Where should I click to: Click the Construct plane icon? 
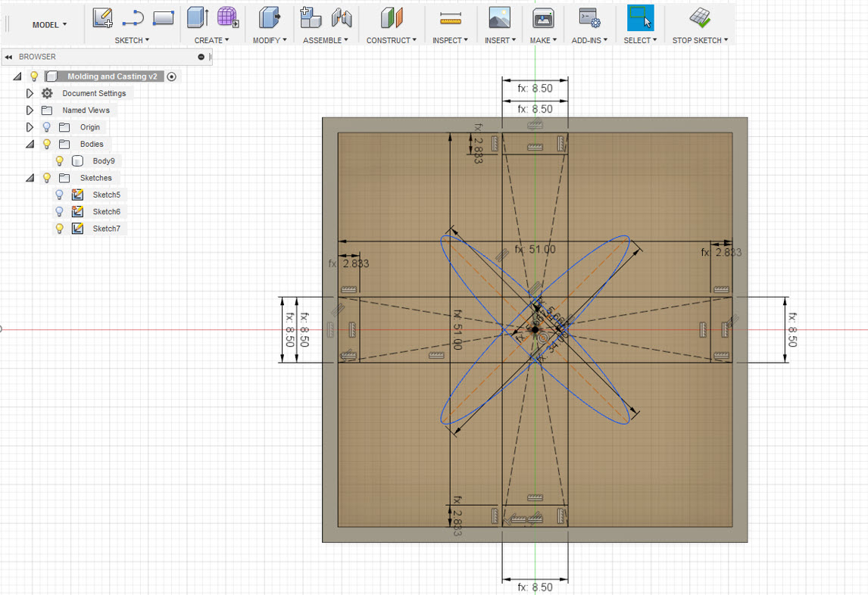pos(392,17)
